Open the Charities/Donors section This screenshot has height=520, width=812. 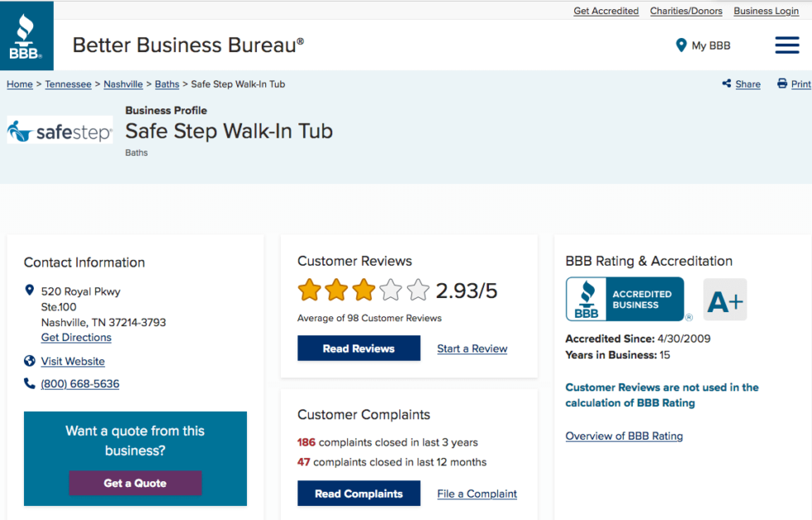point(686,10)
